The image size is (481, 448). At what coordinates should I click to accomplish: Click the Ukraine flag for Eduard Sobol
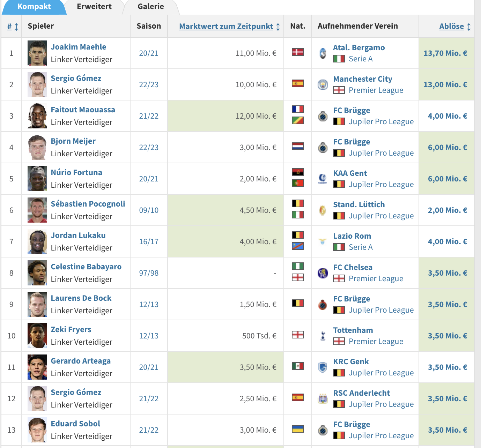[298, 429]
